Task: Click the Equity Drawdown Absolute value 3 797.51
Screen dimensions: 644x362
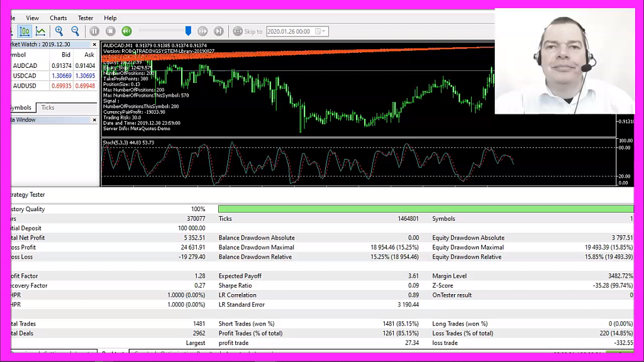Action: point(622,238)
